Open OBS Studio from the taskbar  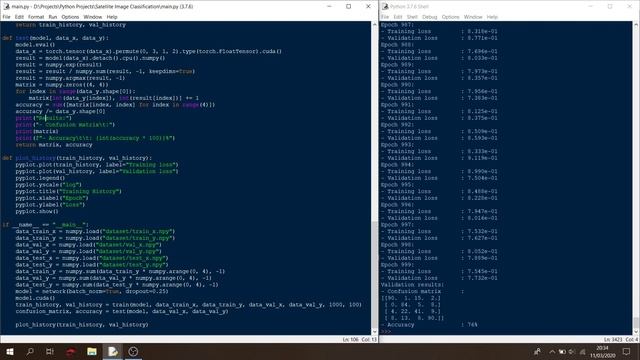pyautogui.click(x=133, y=351)
